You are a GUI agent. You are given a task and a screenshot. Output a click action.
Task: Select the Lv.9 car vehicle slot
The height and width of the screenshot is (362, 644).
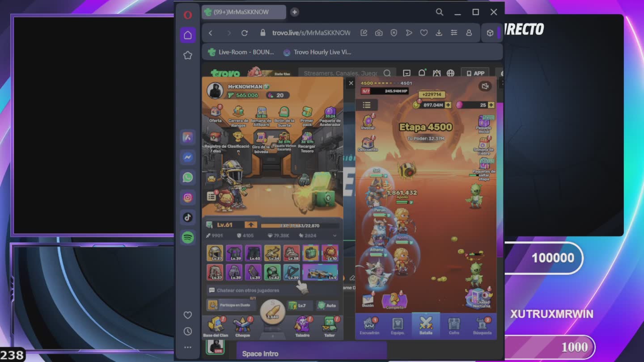(x=320, y=272)
